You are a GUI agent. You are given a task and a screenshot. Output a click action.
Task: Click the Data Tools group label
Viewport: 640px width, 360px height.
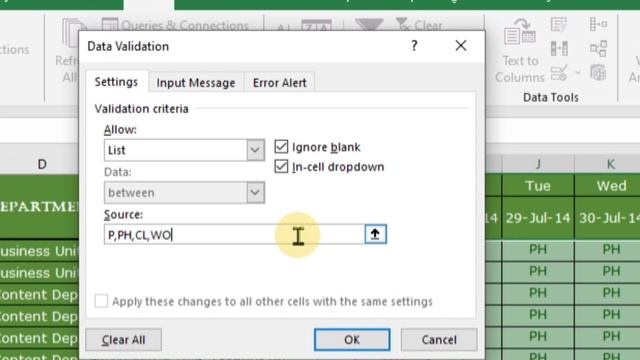pyautogui.click(x=551, y=98)
